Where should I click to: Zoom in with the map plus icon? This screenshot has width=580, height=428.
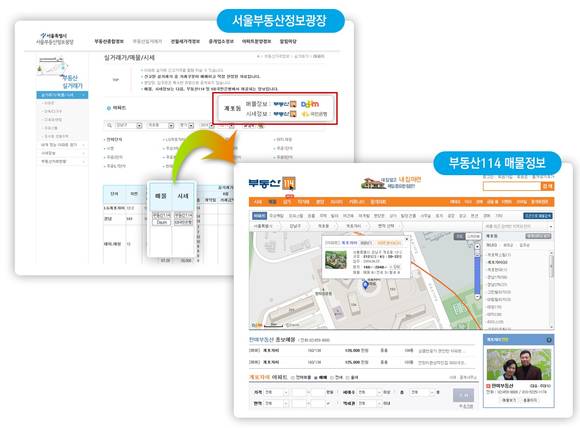(477, 246)
